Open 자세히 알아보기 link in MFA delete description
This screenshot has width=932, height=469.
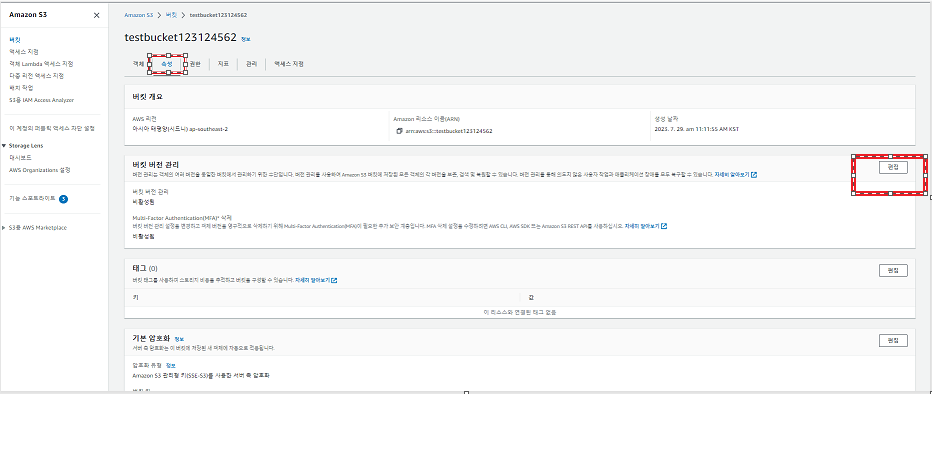tap(642, 226)
